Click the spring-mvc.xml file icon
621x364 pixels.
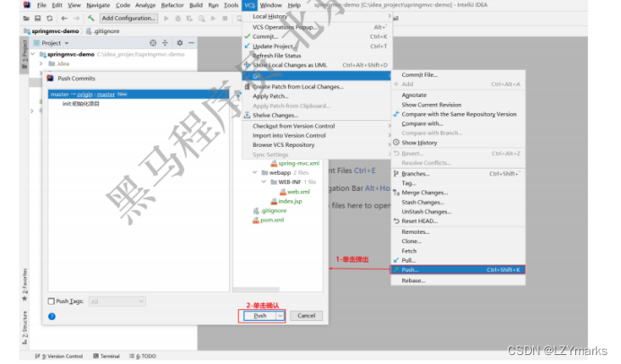click(274, 163)
